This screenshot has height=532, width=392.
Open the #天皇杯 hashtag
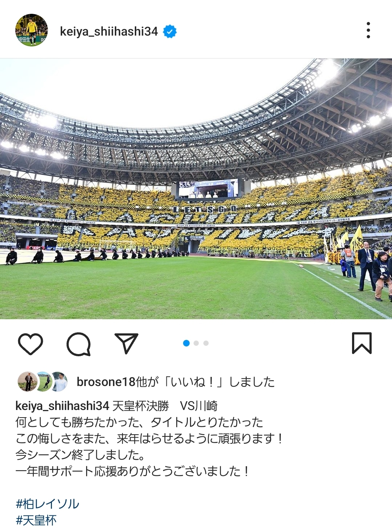coord(36,520)
